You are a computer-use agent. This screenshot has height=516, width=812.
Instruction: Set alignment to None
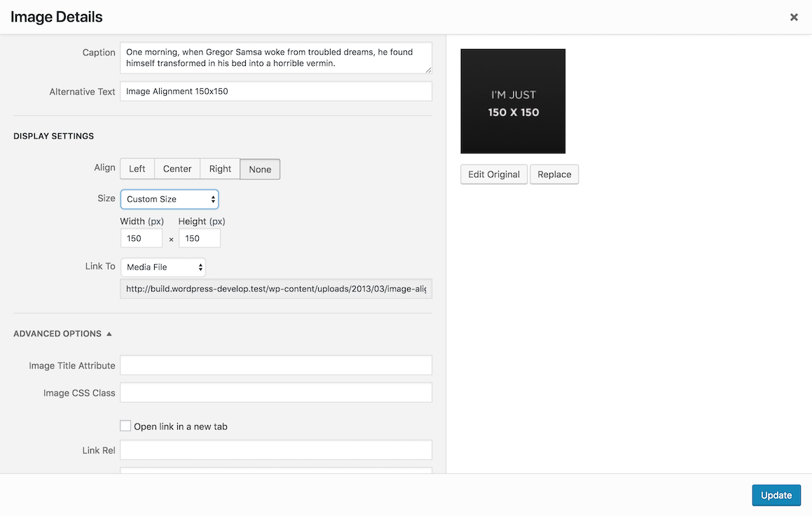[x=260, y=169]
